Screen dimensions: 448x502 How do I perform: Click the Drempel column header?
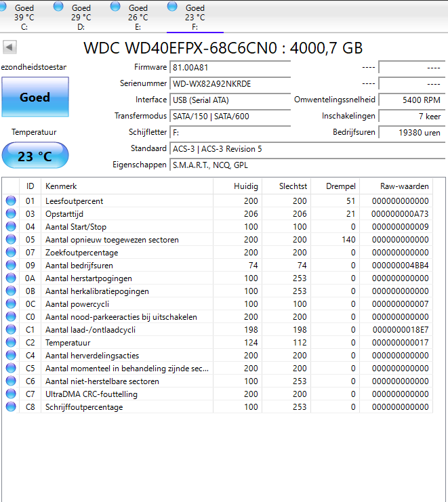point(335,186)
